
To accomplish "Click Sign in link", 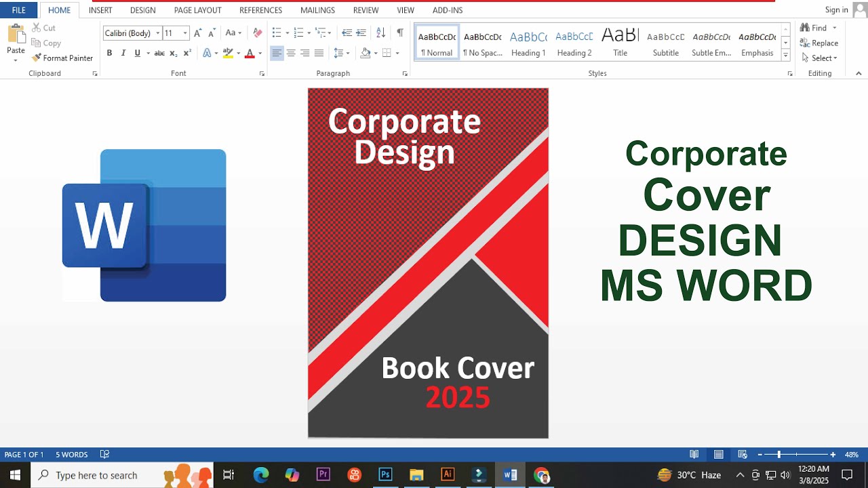I will click(x=836, y=9).
